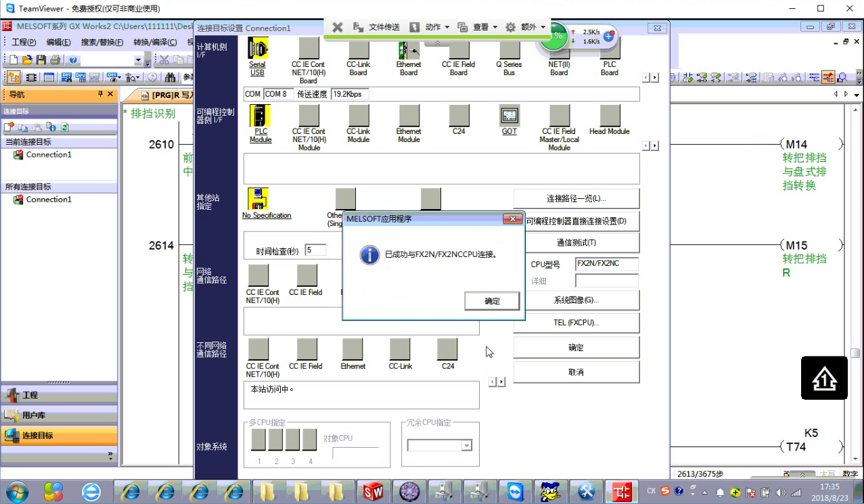864x504 pixels.
Task: Switch to 连接目标 navigation section
Action: pyautogui.click(x=59, y=436)
